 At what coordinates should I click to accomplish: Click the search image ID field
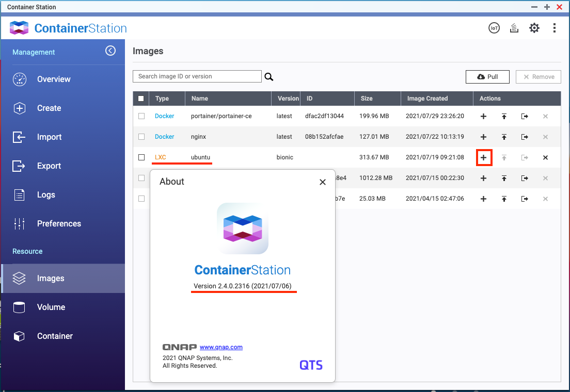pos(197,76)
